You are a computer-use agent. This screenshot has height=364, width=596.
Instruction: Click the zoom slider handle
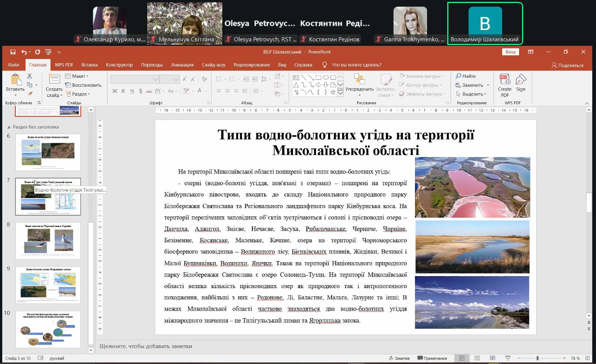pos(537,358)
